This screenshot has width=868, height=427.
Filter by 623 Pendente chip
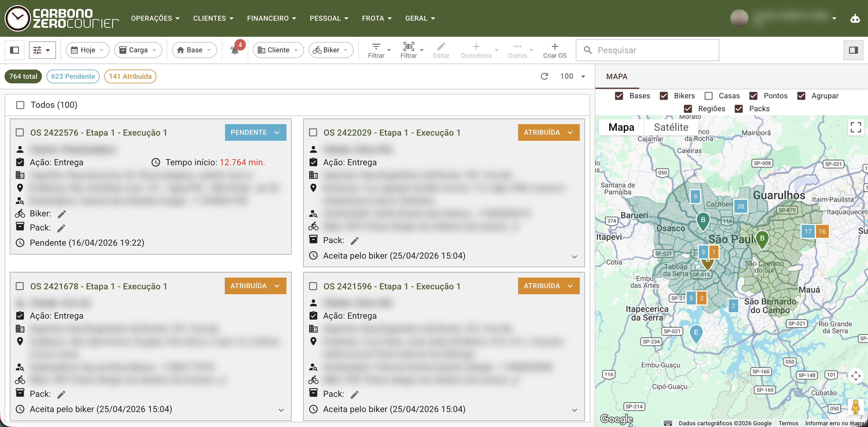click(x=73, y=76)
